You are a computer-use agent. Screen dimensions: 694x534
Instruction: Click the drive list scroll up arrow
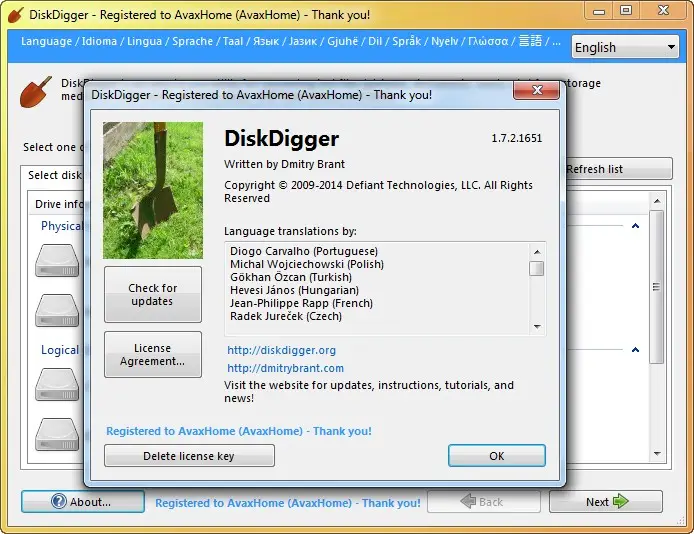click(657, 201)
